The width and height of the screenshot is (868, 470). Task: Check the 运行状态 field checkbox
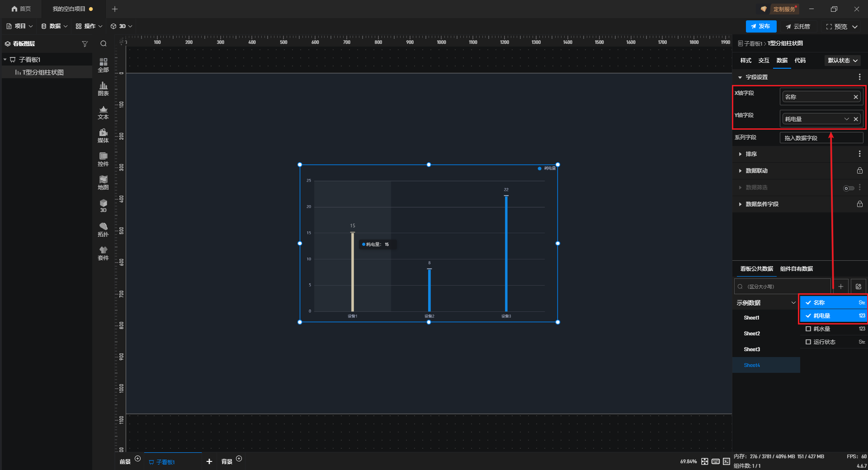[x=808, y=342]
